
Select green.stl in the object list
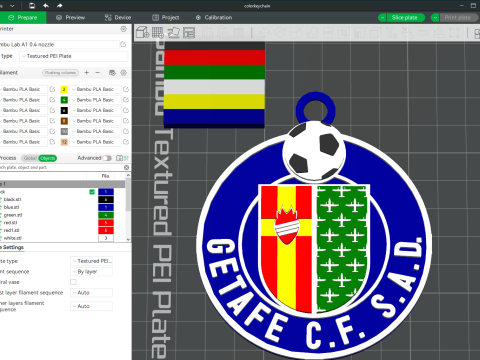coord(13,215)
